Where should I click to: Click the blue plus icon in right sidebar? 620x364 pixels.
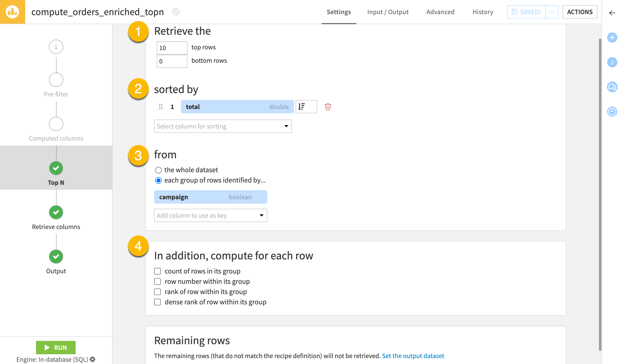coord(612,38)
